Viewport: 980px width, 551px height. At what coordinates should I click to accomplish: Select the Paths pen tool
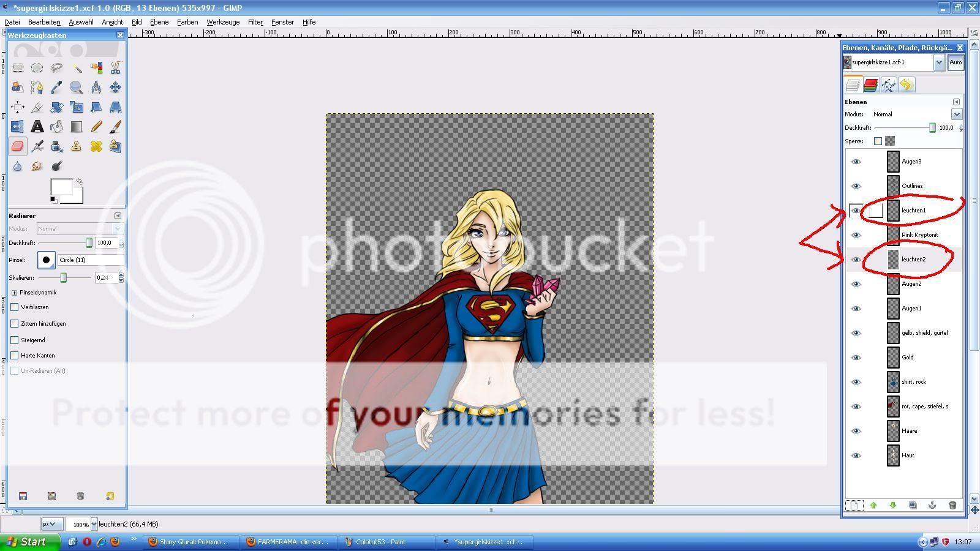pyautogui.click(x=37, y=88)
